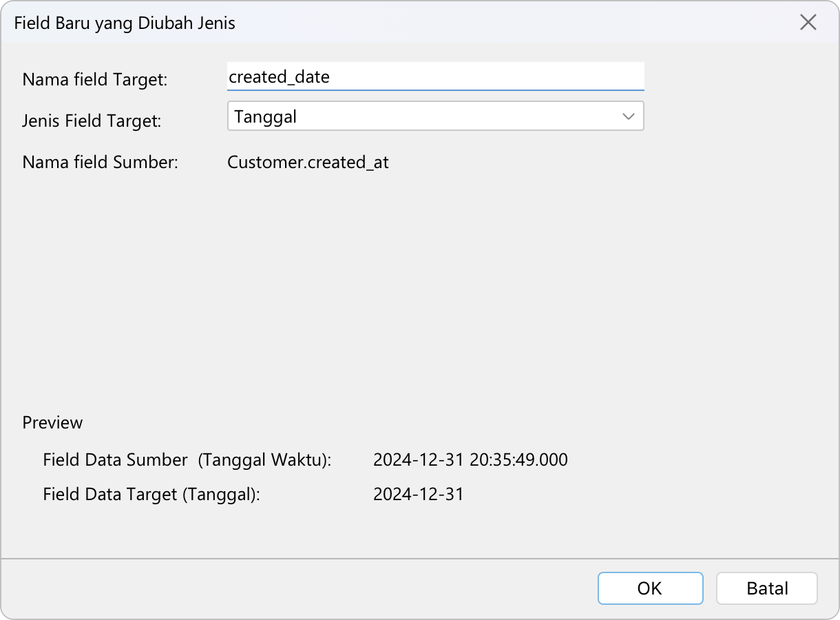Image resolution: width=840 pixels, height=620 pixels.
Task: Click the "Jenis Field Target:" label
Action: coord(92,121)
